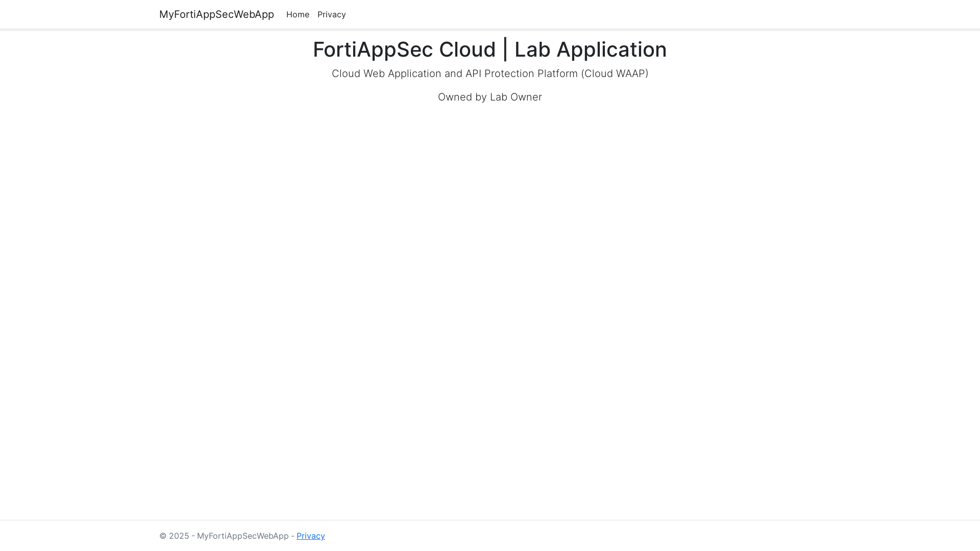
Task: Click the '2025' year in the footer
Action: [179, 536]
